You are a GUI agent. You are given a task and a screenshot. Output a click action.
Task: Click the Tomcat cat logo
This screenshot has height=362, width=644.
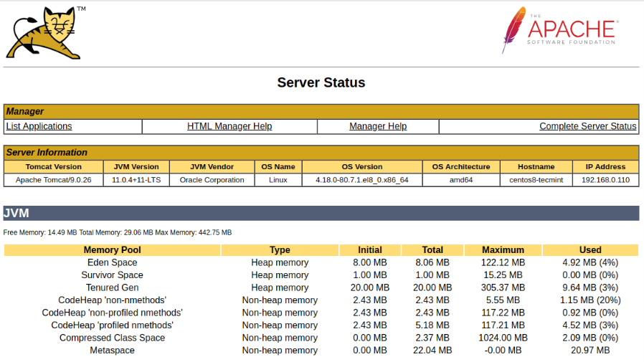click(x=45, y=33)
